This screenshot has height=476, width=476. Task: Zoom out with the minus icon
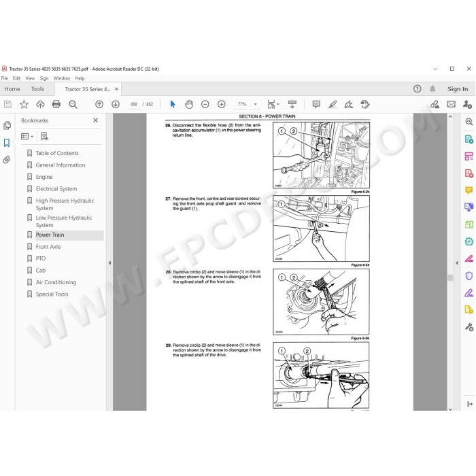click(205, 105)
